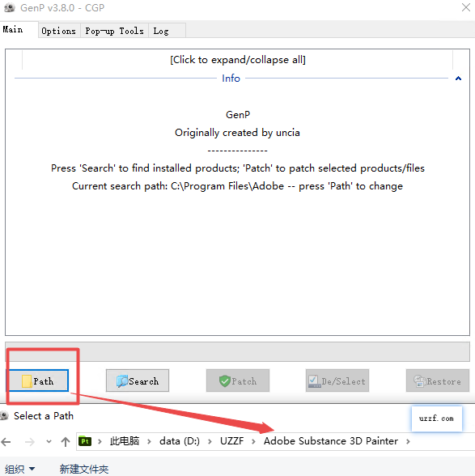Open the 组织 dropdown menu
475x476 pixels.
[19, 469]
